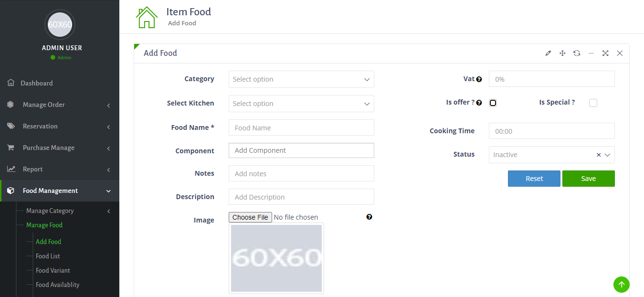The height and width of the screenshot is (297, 644).
Task: Reset the Add Food form
Action: click(534, 178)
